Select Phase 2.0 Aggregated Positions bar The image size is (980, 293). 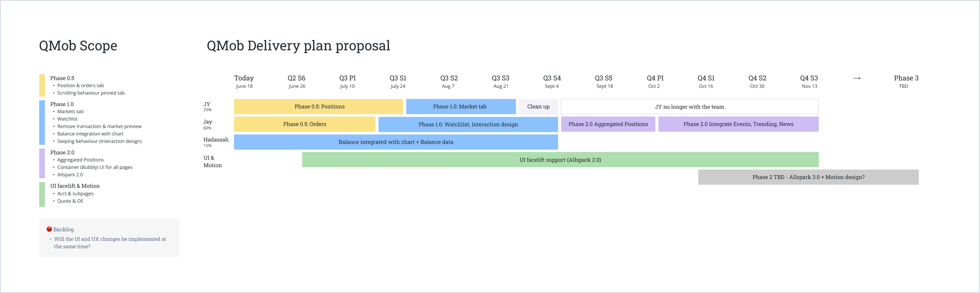[x=608, y=124]
